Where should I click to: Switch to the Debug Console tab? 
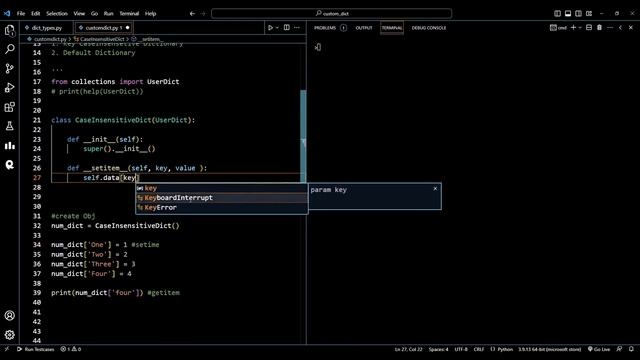pos(429,28)
